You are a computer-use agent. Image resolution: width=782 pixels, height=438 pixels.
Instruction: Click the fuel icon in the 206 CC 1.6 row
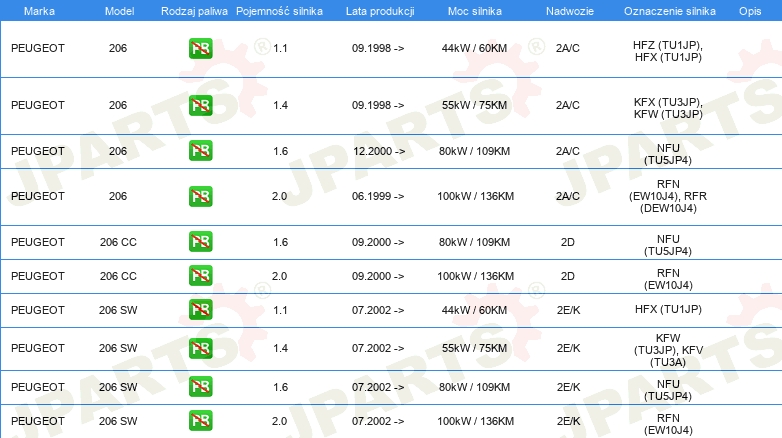click(x=200, y=241)
